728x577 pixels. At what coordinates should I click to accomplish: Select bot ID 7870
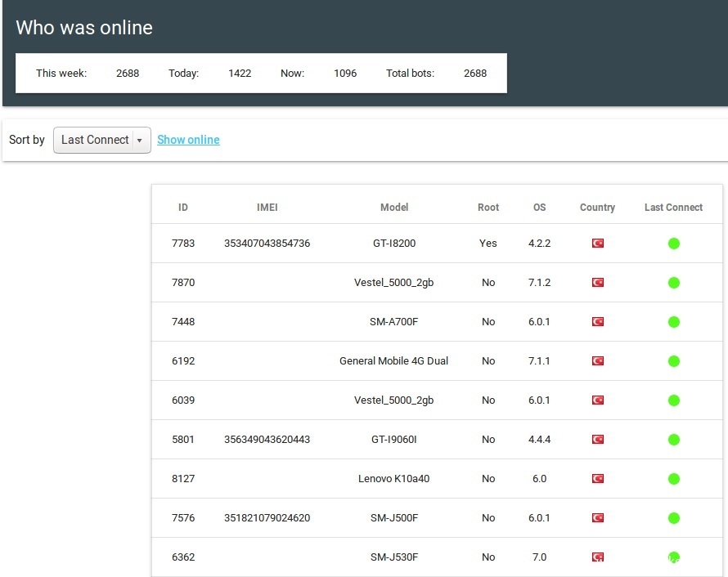click(183, 283)
